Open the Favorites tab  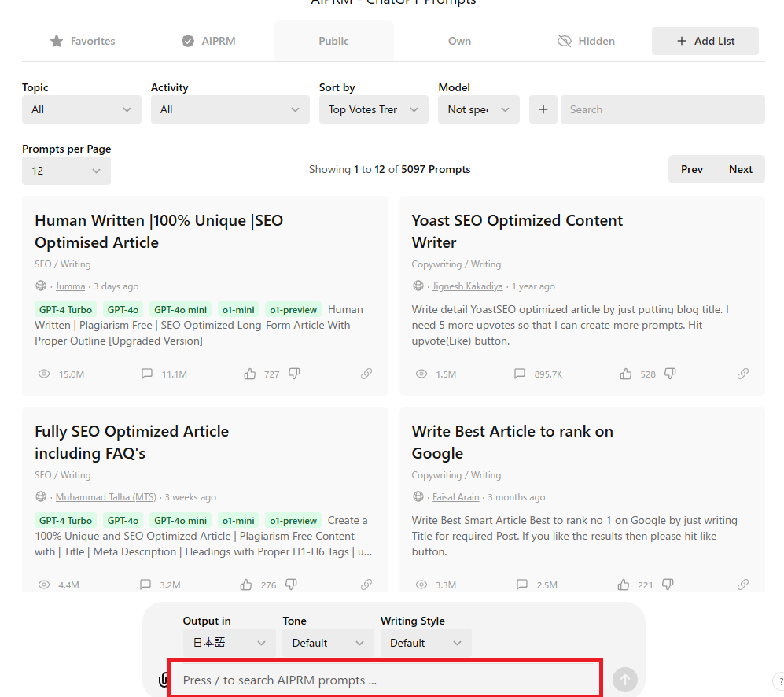tap(83, 41)
